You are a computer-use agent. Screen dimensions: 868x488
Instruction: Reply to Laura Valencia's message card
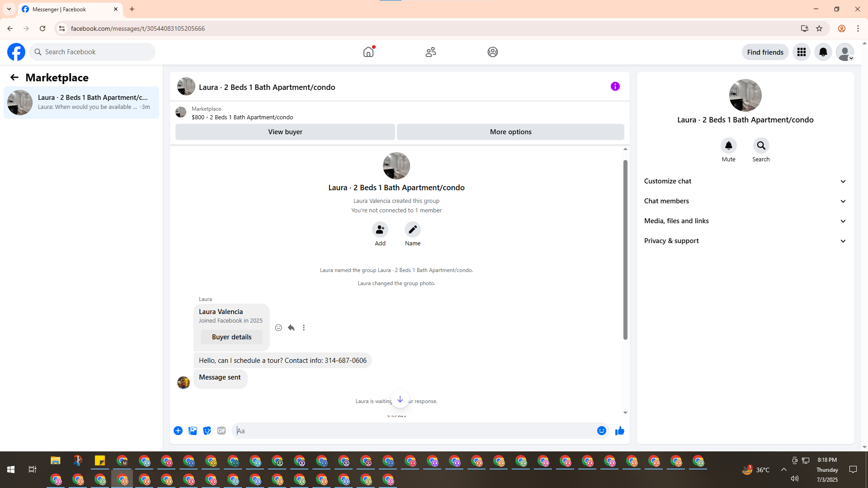tap(291, 328)
